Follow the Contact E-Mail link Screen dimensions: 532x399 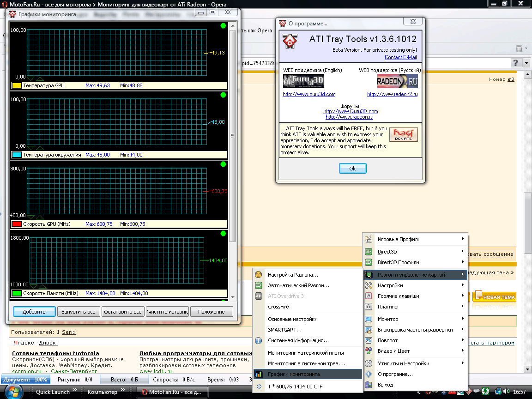click(401, 57)
